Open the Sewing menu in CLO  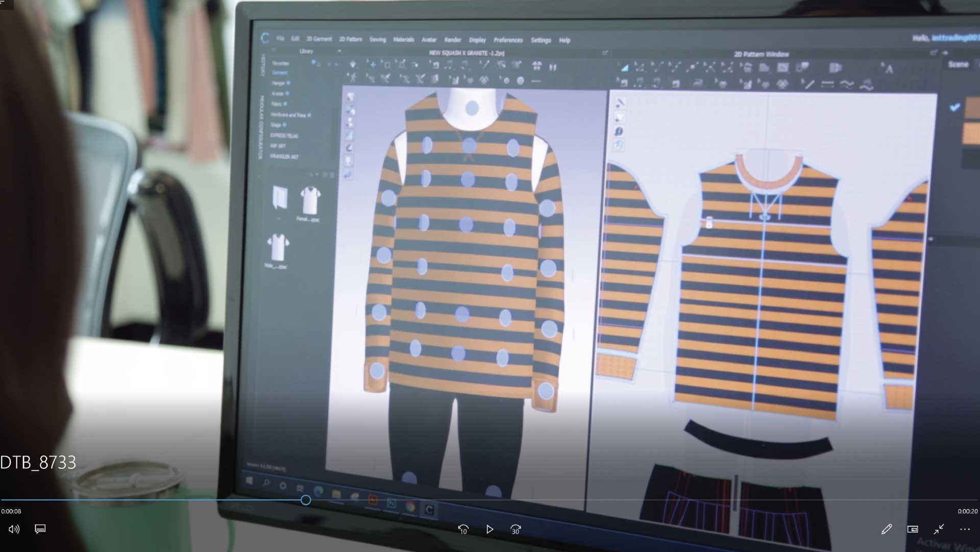(378, 39)
